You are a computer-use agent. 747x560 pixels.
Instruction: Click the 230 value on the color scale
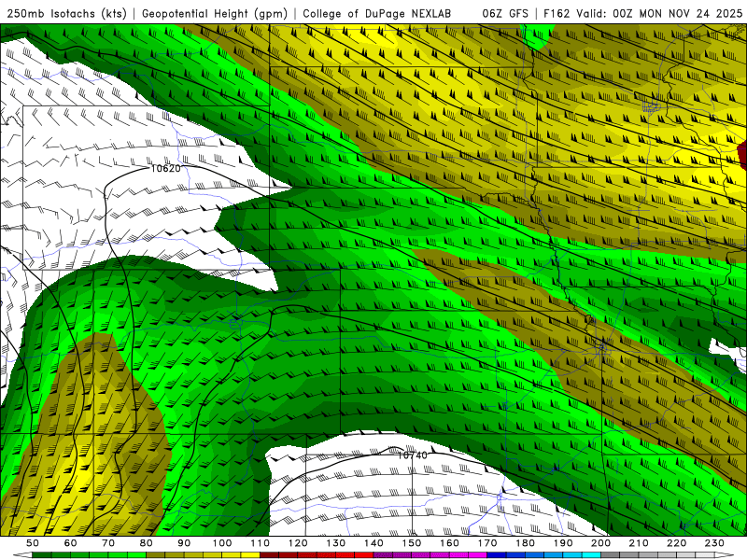(714, 543)
